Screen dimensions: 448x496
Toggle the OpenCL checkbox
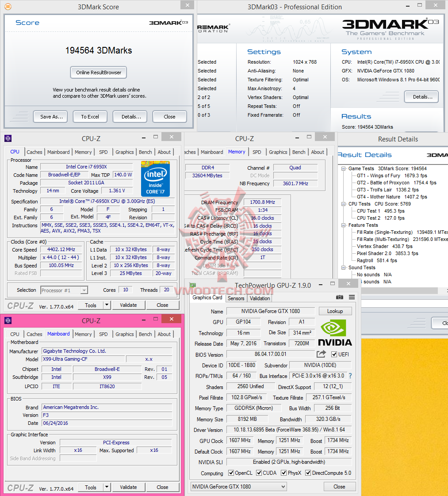click(x=231, y=473)
